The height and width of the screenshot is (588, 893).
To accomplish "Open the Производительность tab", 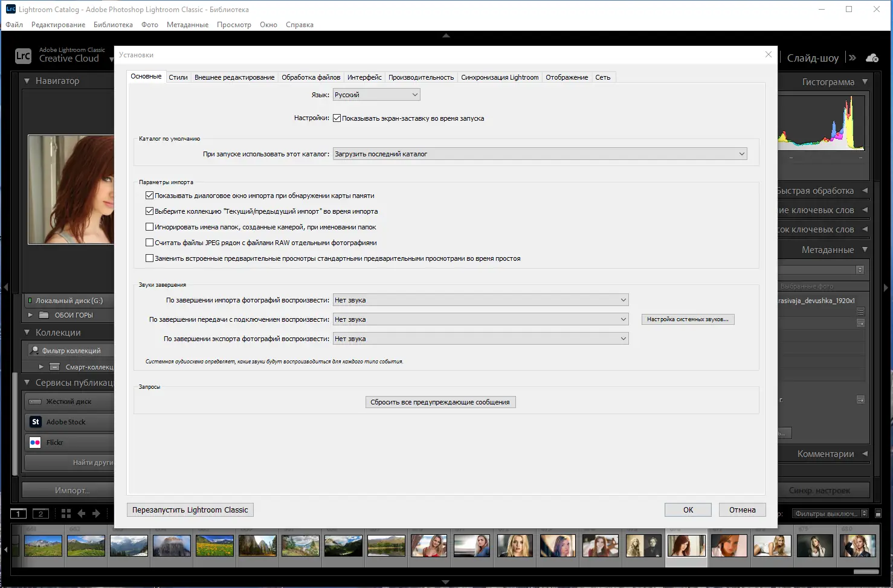I will pos(421,77).
